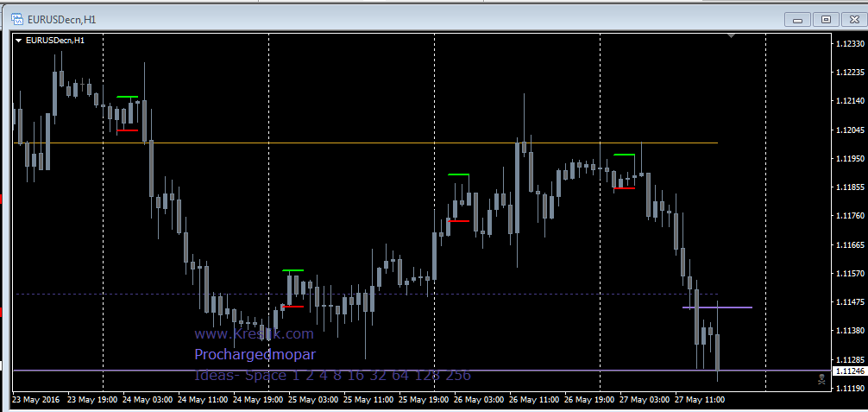Click the 'Ideas- Space 1 2 4 8' text label
The height and width of the screenshot is (412, 868).
[x=332, y=376]
